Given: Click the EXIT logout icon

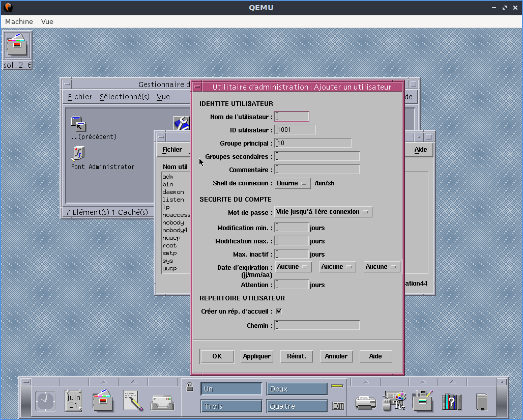Looking at the screenshot, I should (338, 406).
